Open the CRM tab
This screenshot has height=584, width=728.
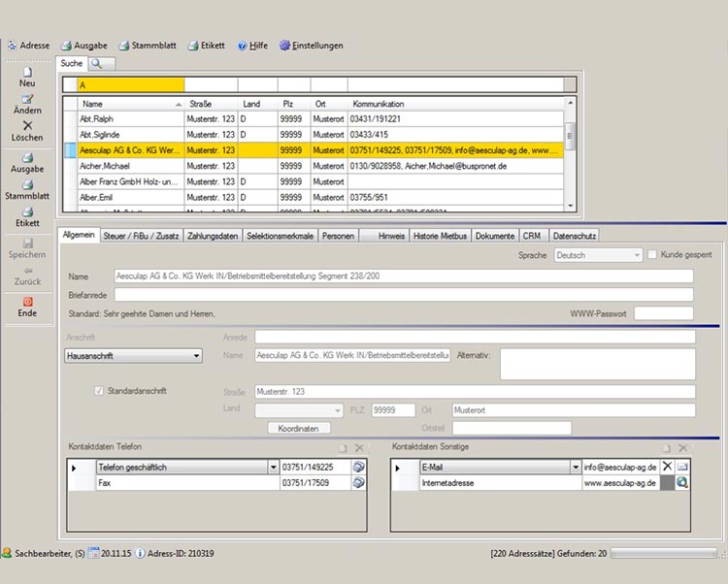click(x=533, y=236)
